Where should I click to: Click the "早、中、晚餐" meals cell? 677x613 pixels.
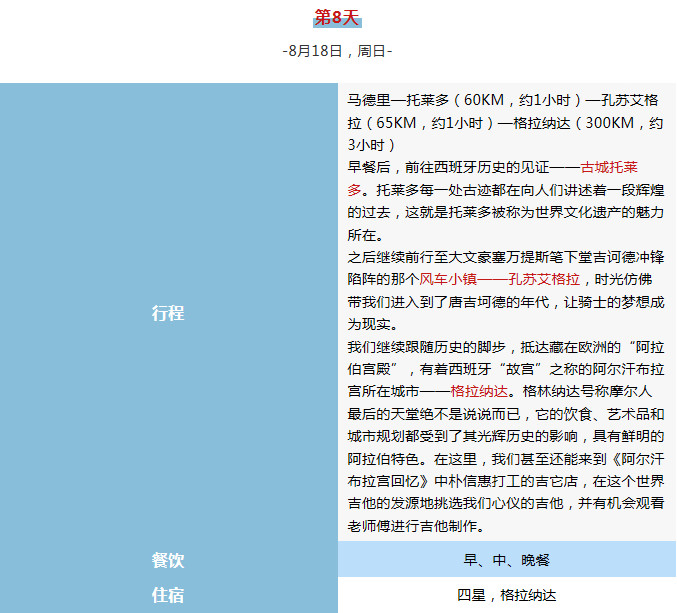click(x=506, y=560)
